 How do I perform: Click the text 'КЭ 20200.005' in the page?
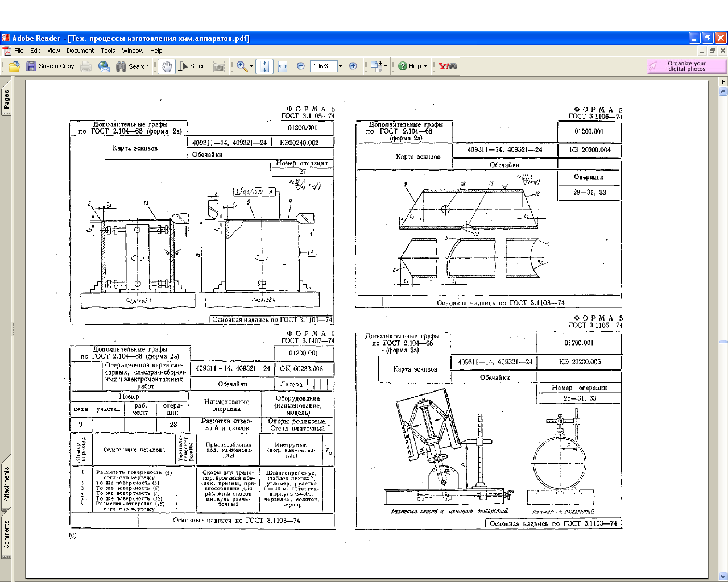pyautogui.click(x=580, y=361)
